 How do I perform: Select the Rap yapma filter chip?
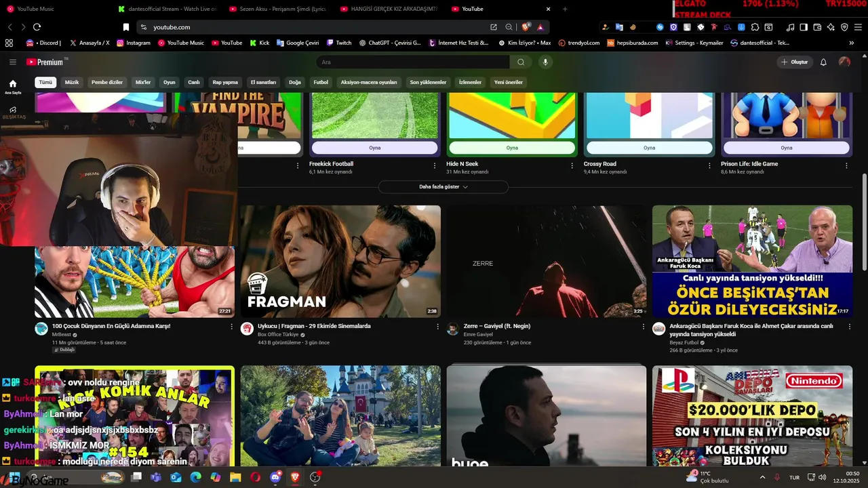(x=225, y=82)
